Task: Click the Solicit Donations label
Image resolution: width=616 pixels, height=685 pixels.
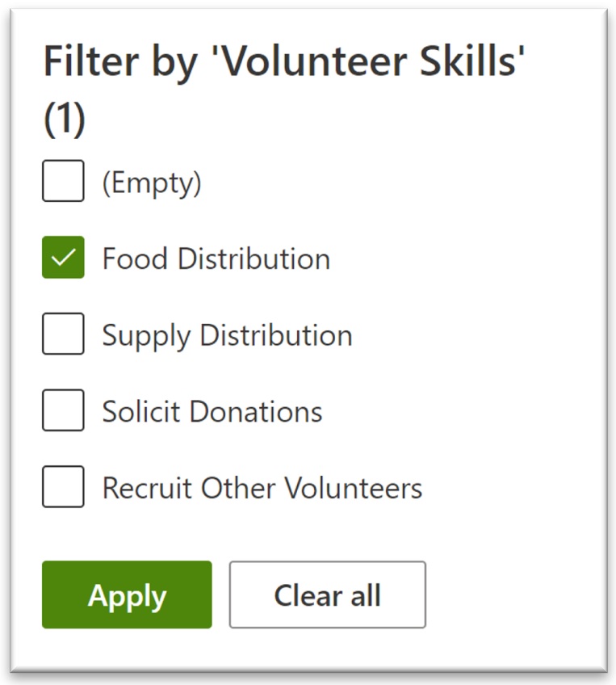Action: [x=210, y=411]
